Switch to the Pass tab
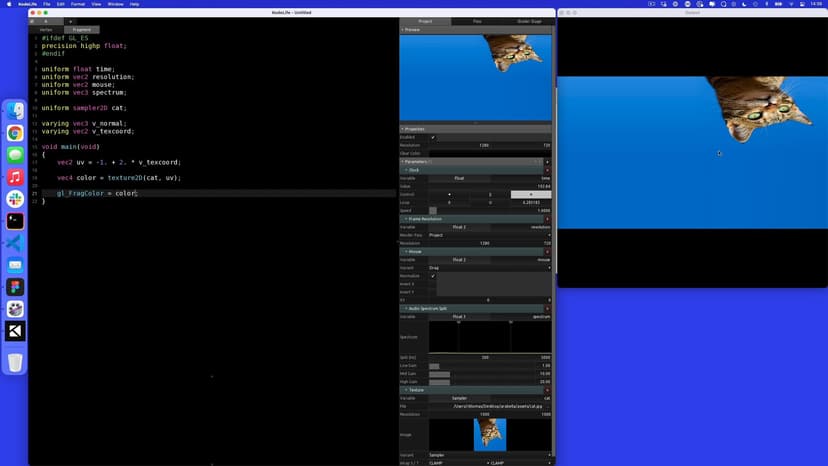This screenshot has height=466, width=828. (476, 21)
